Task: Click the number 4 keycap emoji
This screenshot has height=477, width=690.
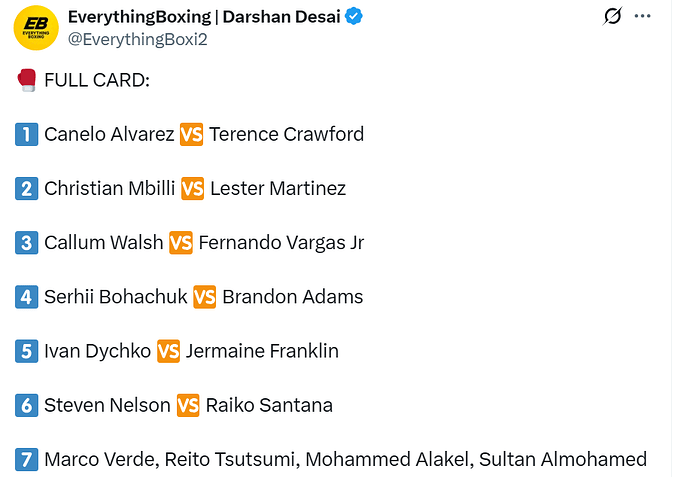Action: [27, 297]
